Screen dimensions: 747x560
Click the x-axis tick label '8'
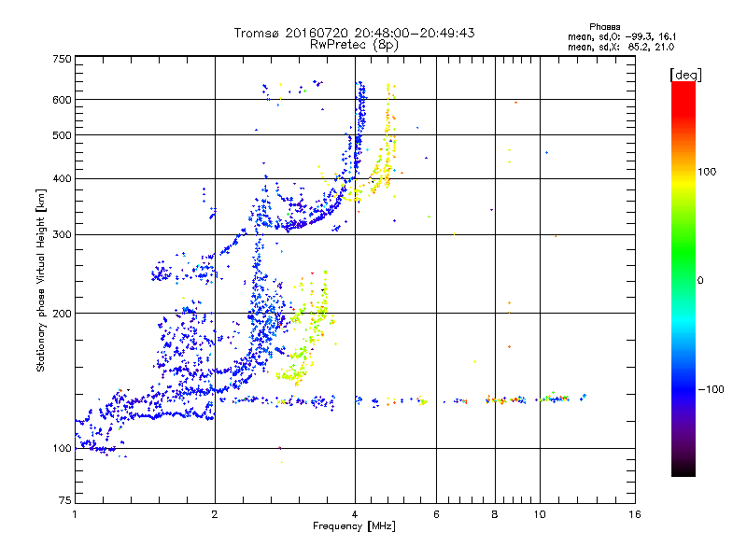495,514
